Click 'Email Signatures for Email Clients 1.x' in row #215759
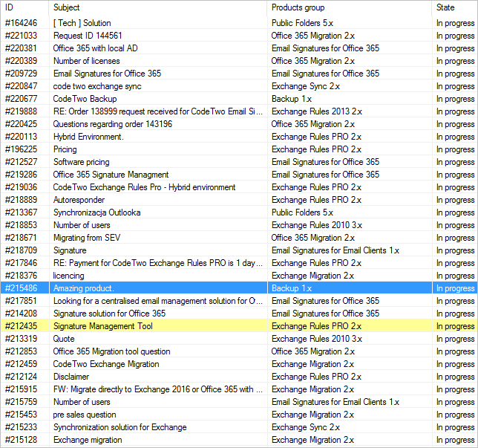The image size is (478, 448). tap(335, 402)
